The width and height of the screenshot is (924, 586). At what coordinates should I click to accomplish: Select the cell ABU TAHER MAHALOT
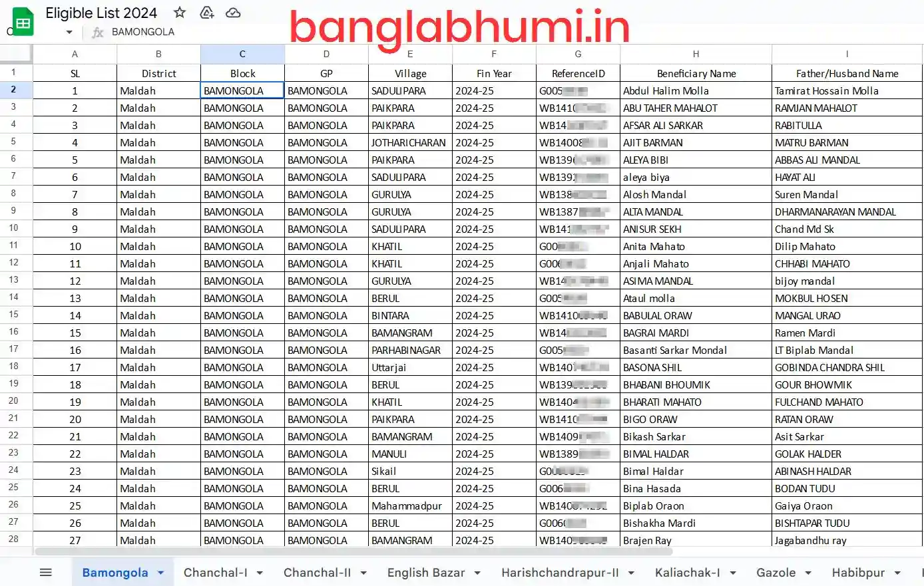point(696,108)
